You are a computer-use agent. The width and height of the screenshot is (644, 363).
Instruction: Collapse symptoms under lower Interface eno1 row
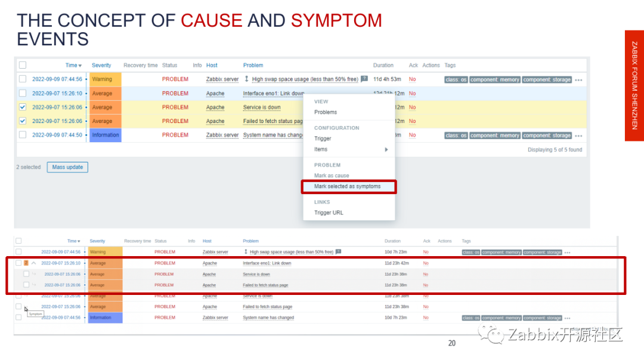[33, 263]
